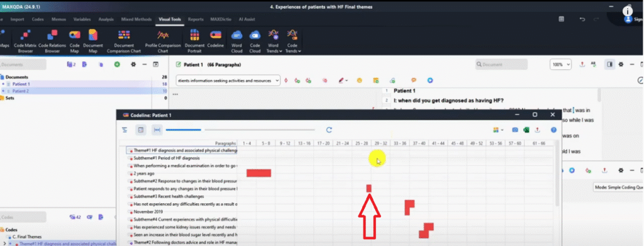This screenshot has width=644, height=246.
Task: Open the Code Cloud visualization
Action: [x=255, y=41]
